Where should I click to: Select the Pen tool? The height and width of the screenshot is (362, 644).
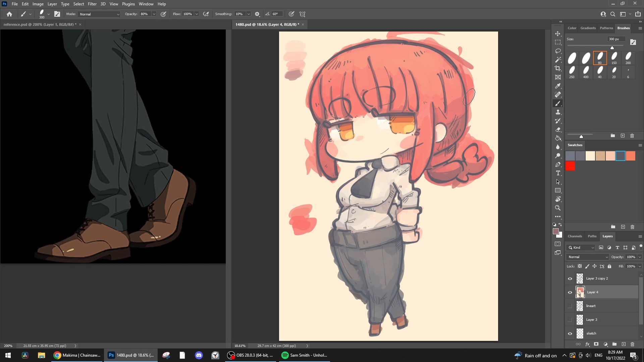coord(558,164)
